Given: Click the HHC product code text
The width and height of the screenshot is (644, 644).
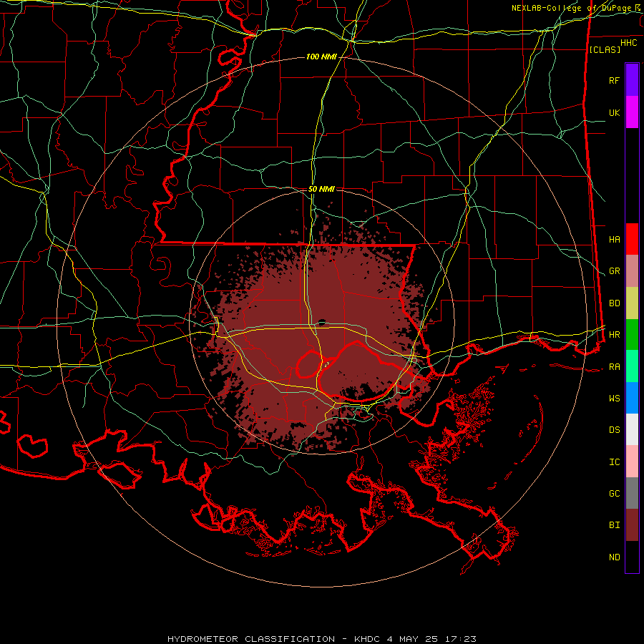Looking at the screenshot, I should (x=628, y=43).
